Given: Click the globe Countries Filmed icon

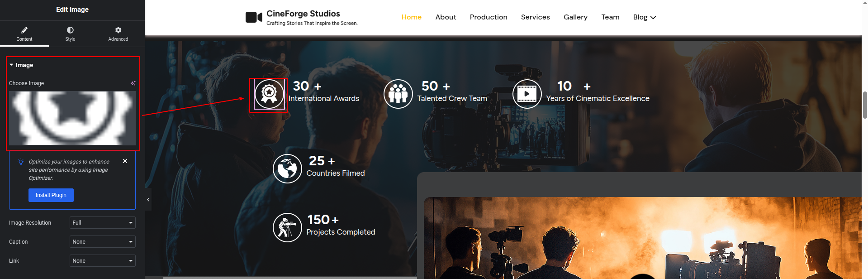Looking at the screenshot, I should point(287,168).
